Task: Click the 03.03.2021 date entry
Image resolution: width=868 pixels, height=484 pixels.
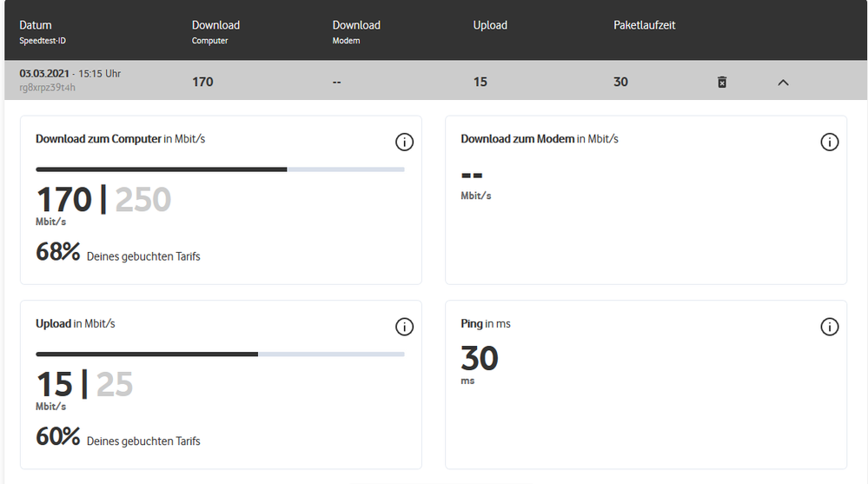Action: tap(45, 74)
